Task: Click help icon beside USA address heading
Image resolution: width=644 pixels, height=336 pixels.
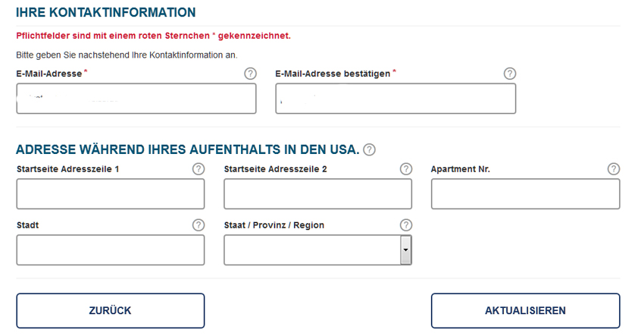Action: click(369, 149)
